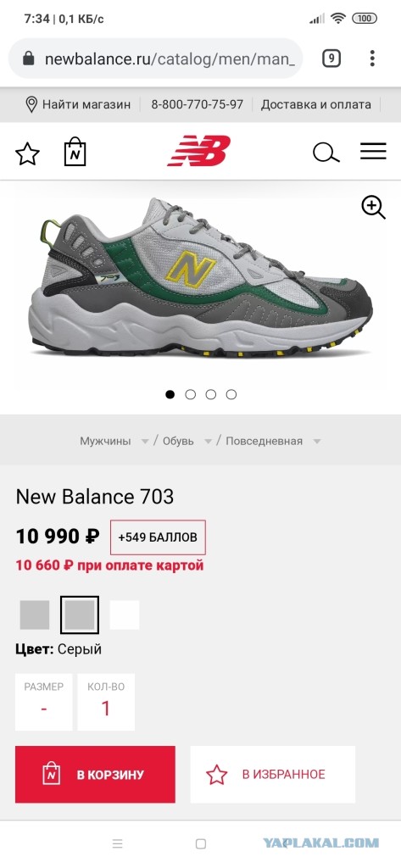Open Найти магазин store locator
401x868 pixels.
coord(79,104)
